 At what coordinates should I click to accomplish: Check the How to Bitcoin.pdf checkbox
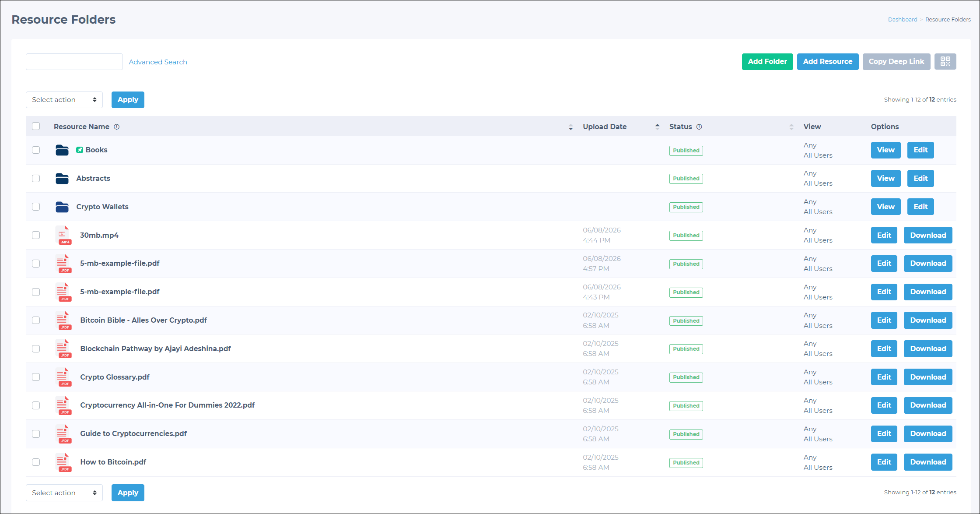(x=36, y=462)
